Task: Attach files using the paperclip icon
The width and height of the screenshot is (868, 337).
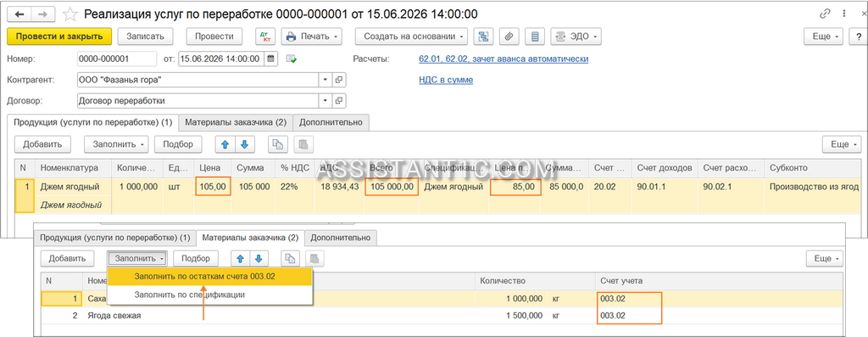Action: [x=509, y=37]
